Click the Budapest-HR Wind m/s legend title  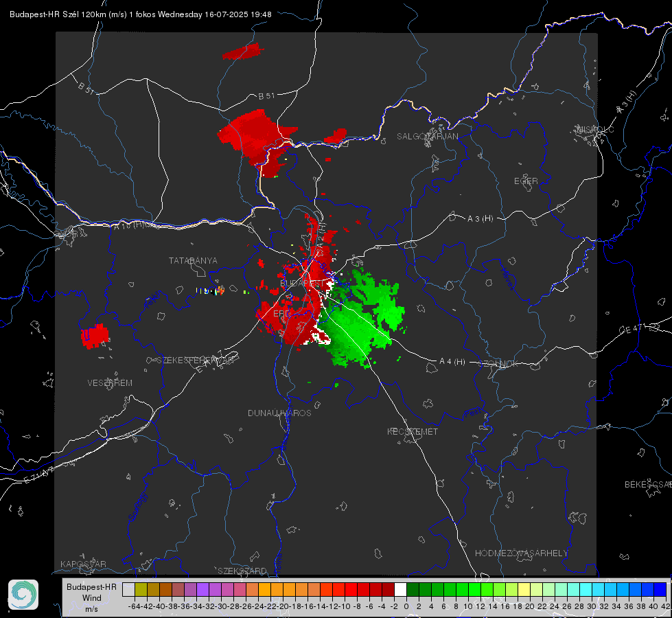(91, 598)
